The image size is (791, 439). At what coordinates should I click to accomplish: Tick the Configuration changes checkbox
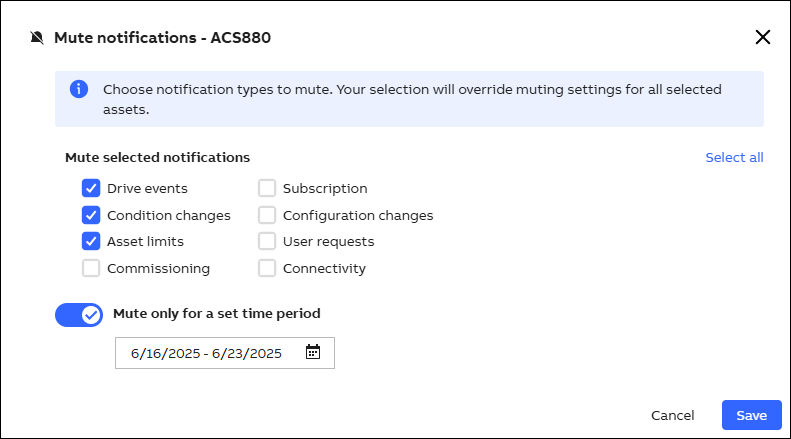pyautogui.click(x=267, y=215)
